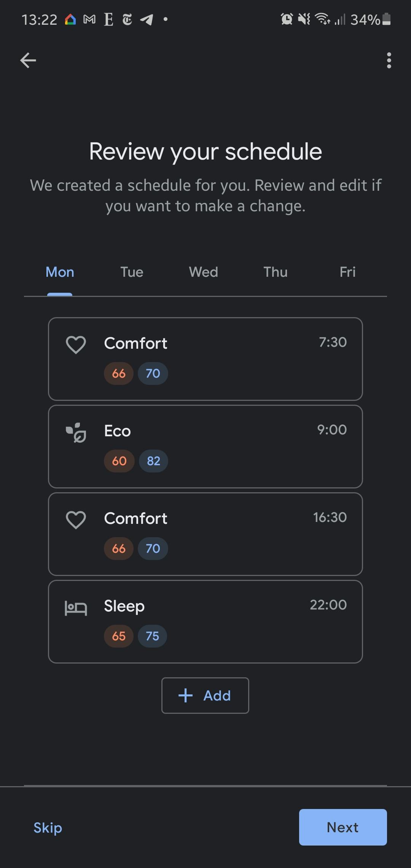This screenshot has height=868, width=411.
Task: Open the Fri schedule tab
Action: [x=347, y=272]
